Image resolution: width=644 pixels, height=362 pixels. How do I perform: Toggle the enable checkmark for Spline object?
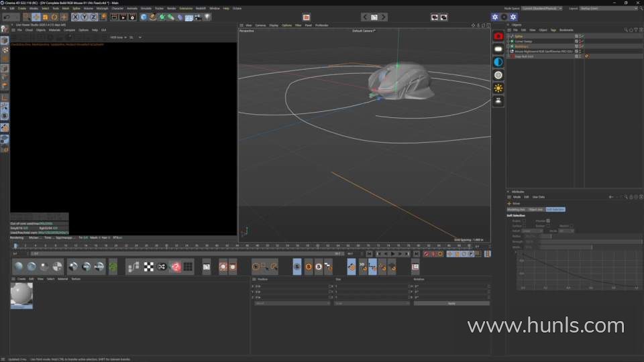[x=582, y=36]
